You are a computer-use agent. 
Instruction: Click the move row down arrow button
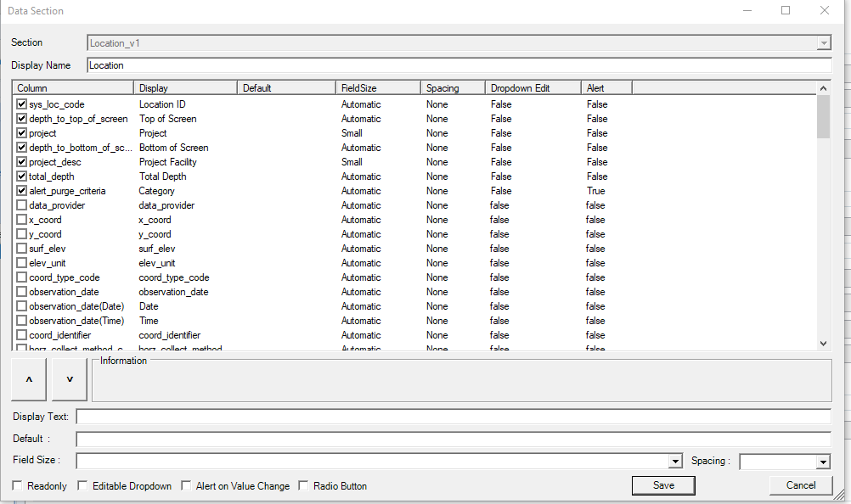click(68, 378)
